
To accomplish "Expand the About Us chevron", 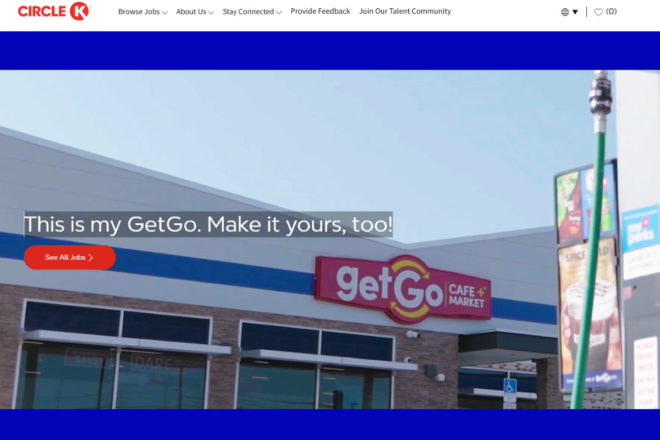I will (x=211, y=13).
